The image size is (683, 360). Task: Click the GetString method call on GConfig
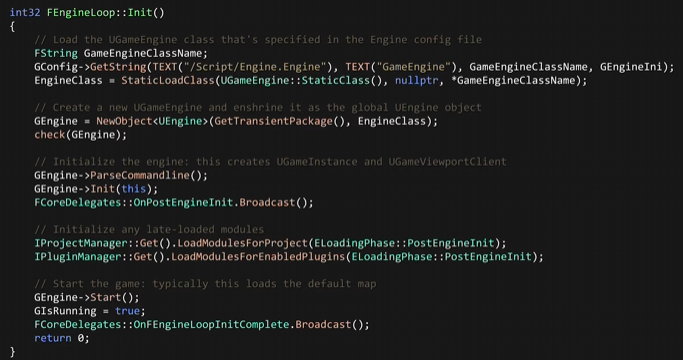click(x=118, y=67)
